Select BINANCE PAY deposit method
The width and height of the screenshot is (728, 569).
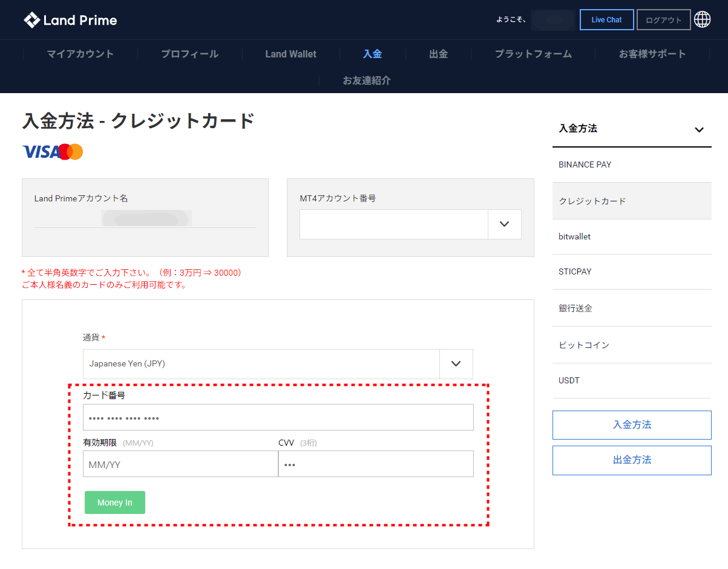click(x=632, y=164)
